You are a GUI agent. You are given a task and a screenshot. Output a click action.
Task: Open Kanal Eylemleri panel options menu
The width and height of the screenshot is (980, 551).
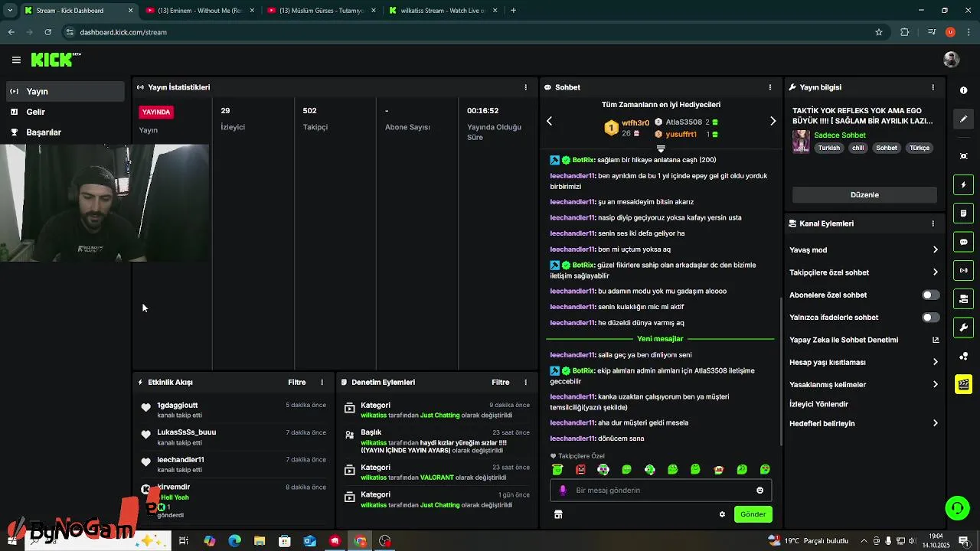pyautogui.click(x=933, y=223)
